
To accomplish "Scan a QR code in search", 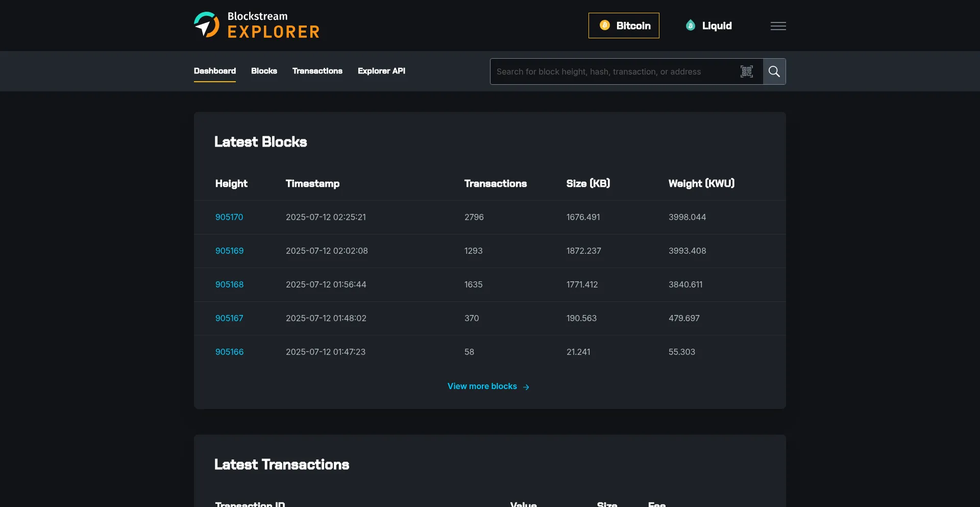I will [746, 71].
